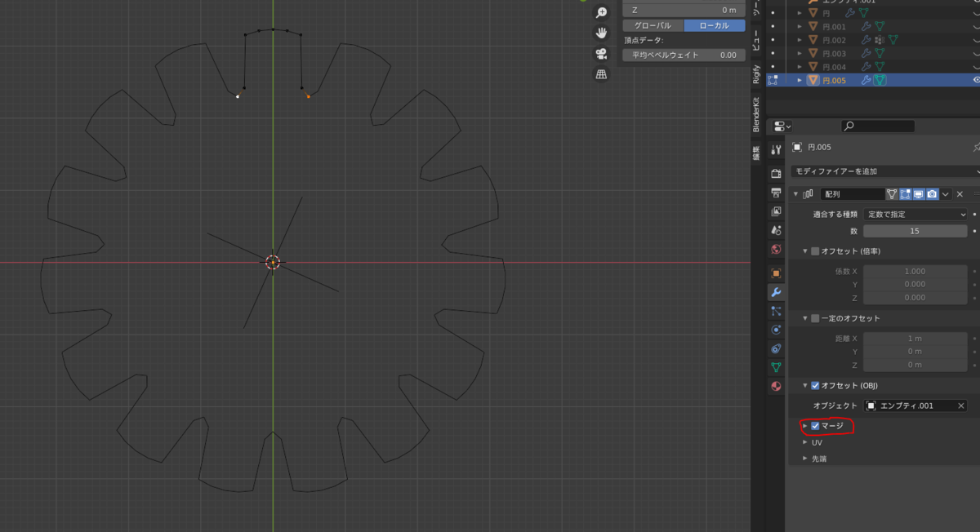Uncheck the マージ checkbox
This screenshot has height=532, width=980.
pyautogui.click(x=815, y=426)
